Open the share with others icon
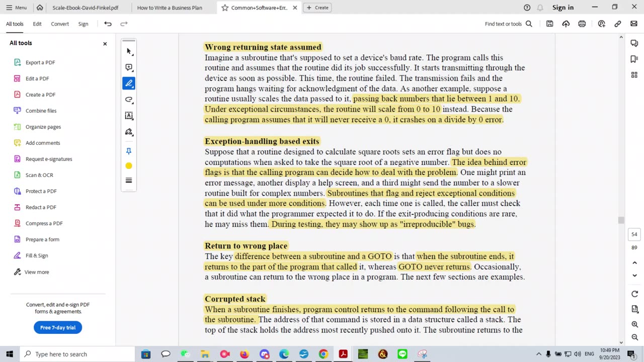Screen dimensions: 644x362 pos(602,24)
